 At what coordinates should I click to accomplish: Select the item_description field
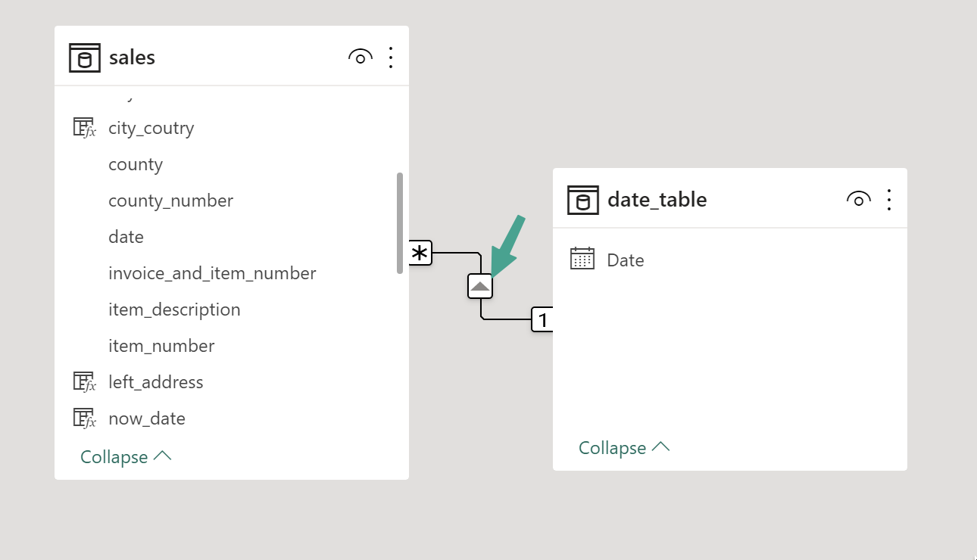(174, 310)
